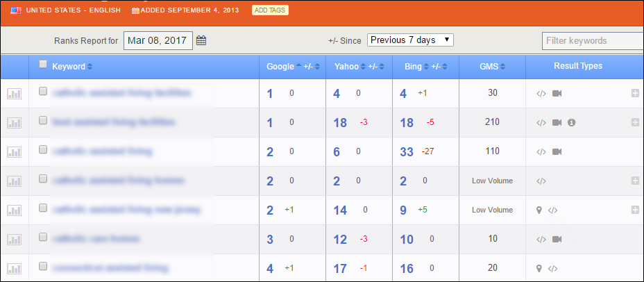Click the info circle icon in GMS 210 row
The image size is (644, 282).
571,122
